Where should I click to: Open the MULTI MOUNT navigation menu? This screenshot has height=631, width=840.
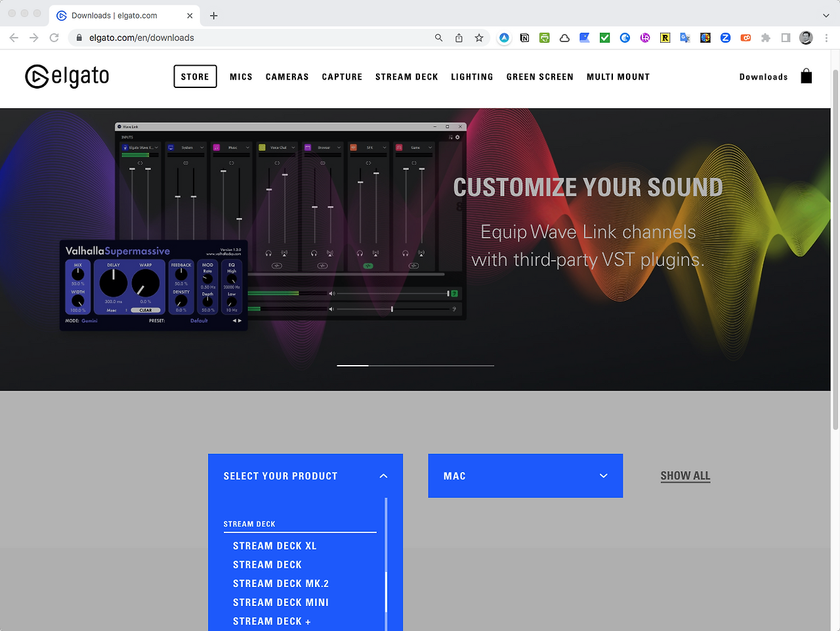pos(618,77)
